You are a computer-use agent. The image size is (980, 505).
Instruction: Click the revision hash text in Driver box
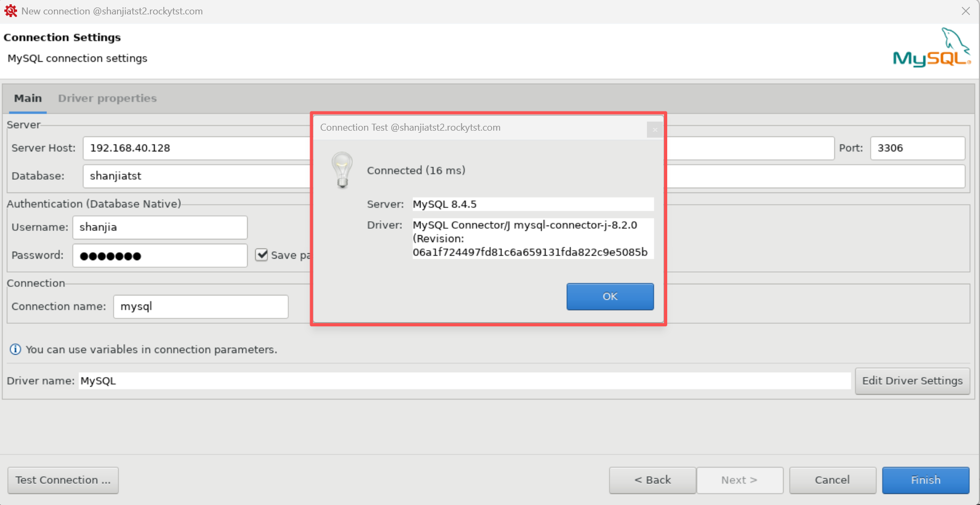(x=530, y=252)
